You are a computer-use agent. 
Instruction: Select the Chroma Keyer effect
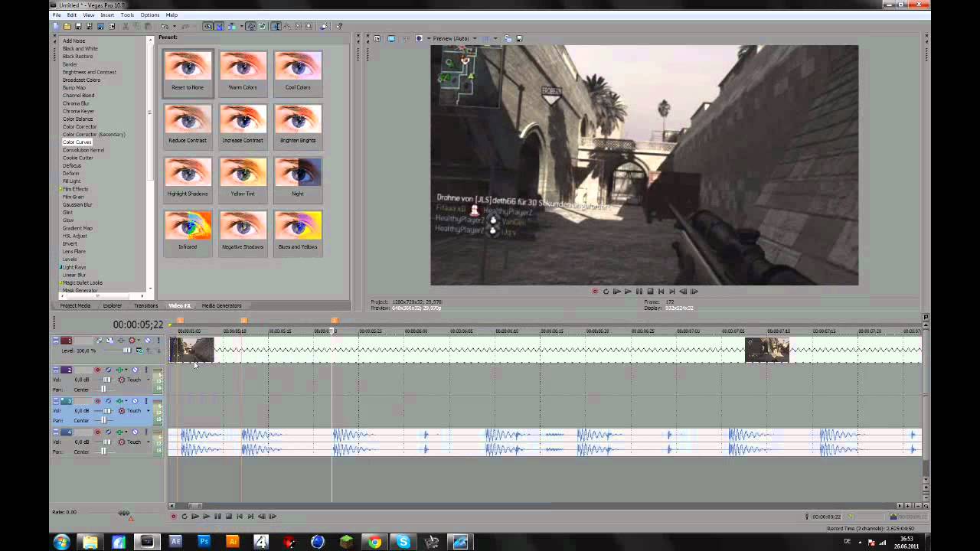pyautogui.click(x=78, y=111)
